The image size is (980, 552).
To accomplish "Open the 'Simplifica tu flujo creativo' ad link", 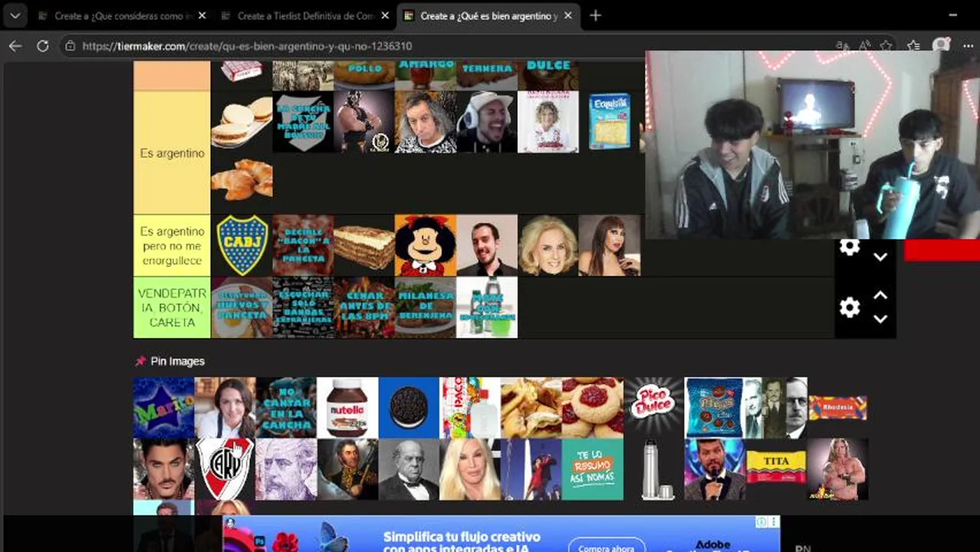I will [462, 542].
